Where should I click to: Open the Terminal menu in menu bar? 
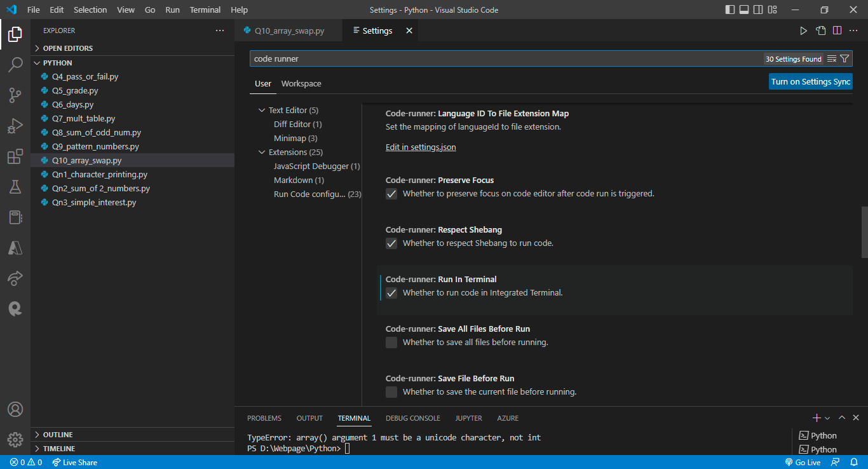pyautogui.click(x=205, y=10)
